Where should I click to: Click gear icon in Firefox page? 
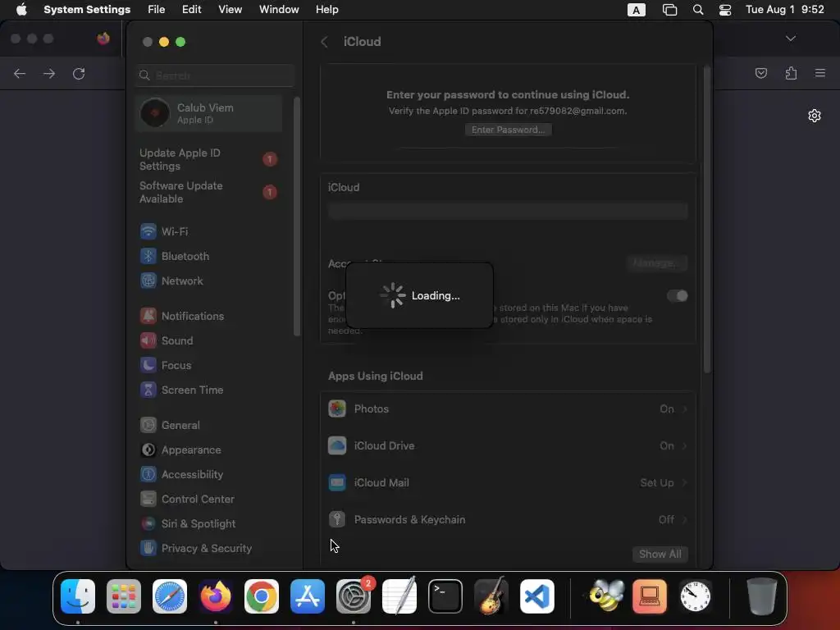coord(815,116)
